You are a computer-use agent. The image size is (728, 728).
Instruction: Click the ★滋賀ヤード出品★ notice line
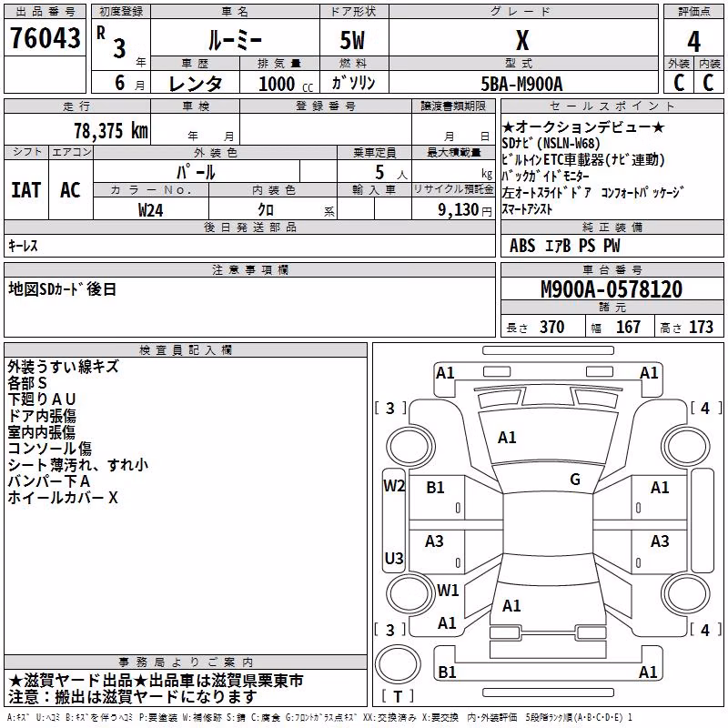(156, 681)
